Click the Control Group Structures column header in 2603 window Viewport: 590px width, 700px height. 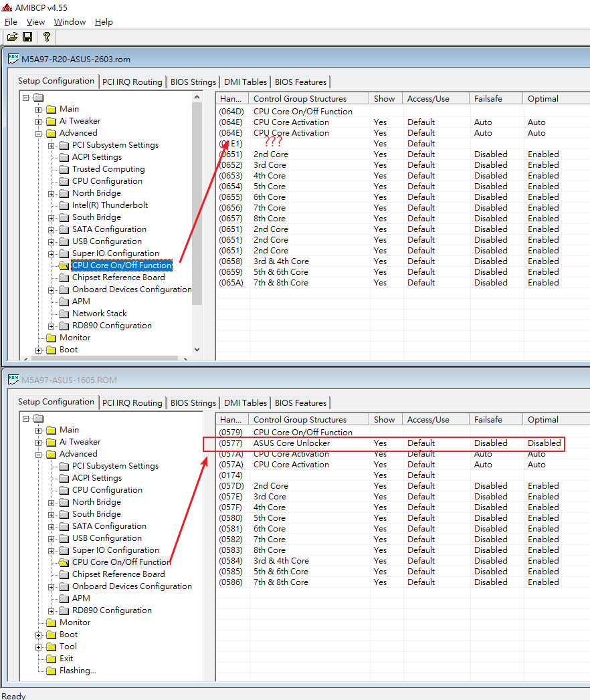point(309,99)
